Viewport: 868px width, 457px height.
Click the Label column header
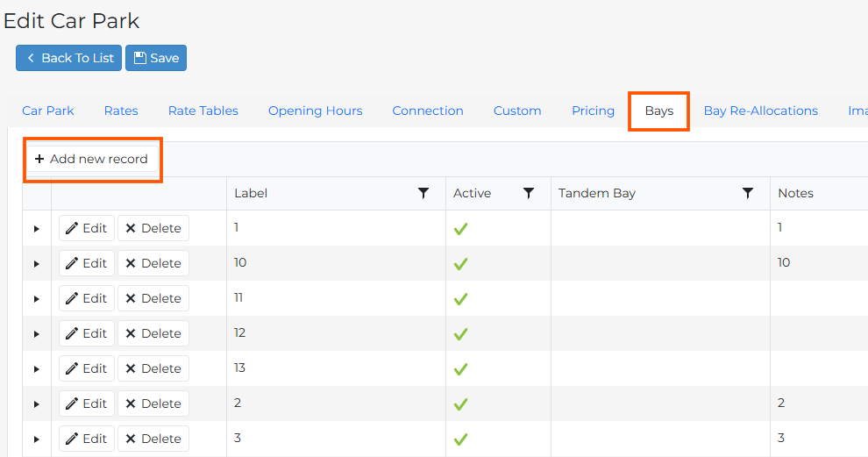[x=251, y=193]
